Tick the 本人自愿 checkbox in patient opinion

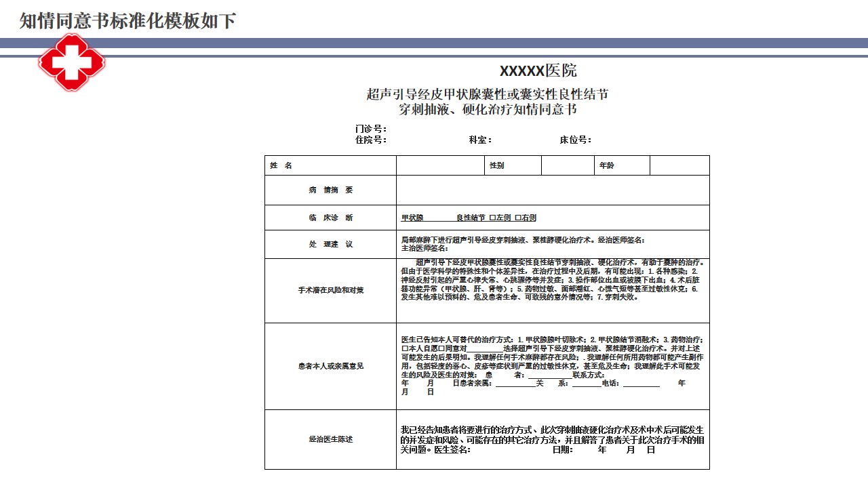(405, 348)
